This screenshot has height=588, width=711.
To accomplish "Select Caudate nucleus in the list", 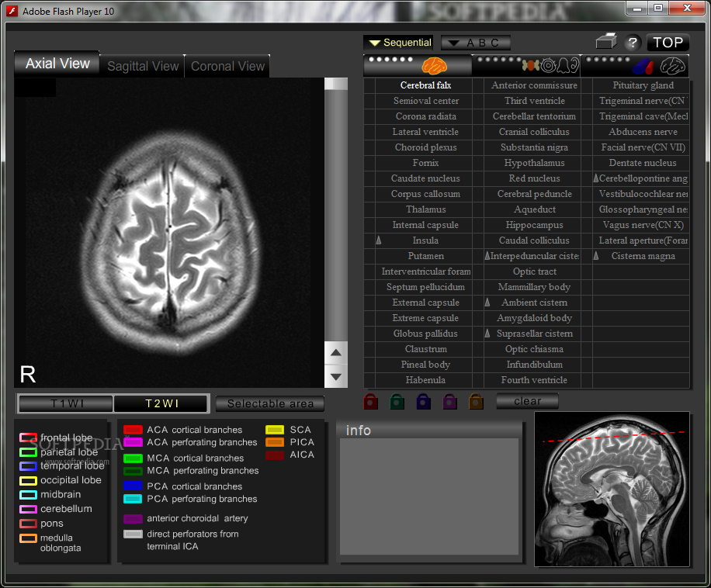I will click(x=425, y=178).
